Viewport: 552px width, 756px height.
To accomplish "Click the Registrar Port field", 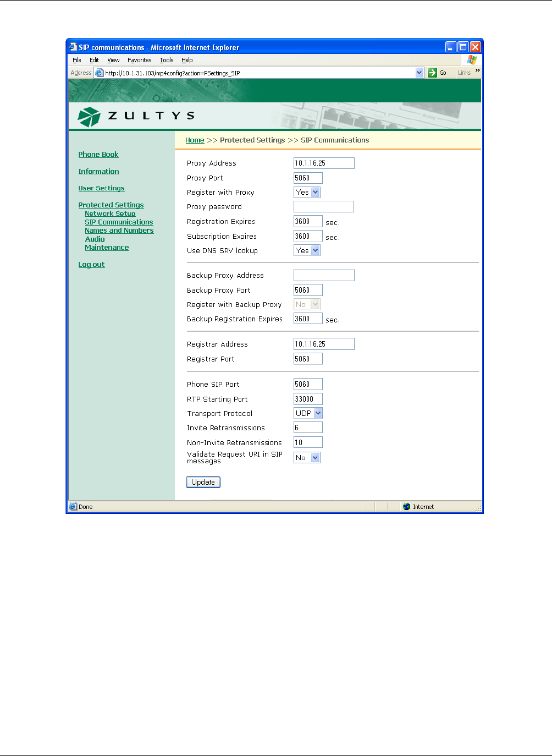I will [308, 359].
